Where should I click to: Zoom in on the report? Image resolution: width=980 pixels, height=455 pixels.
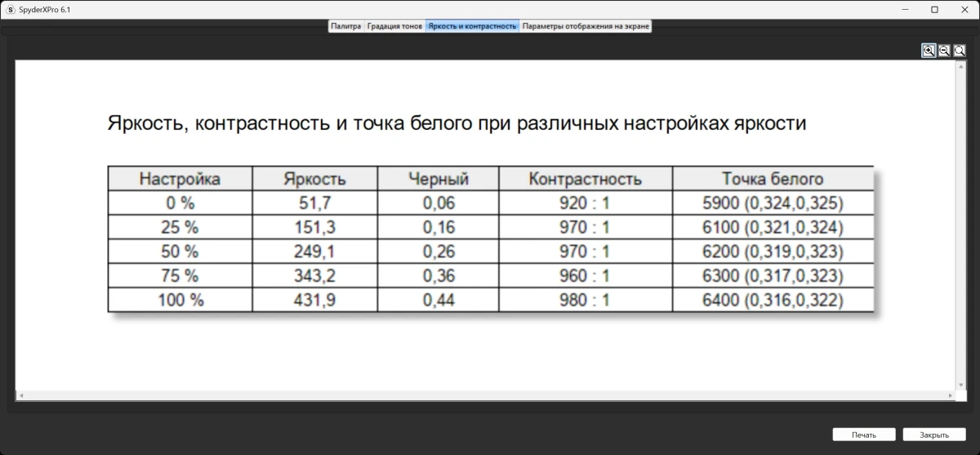929,51
